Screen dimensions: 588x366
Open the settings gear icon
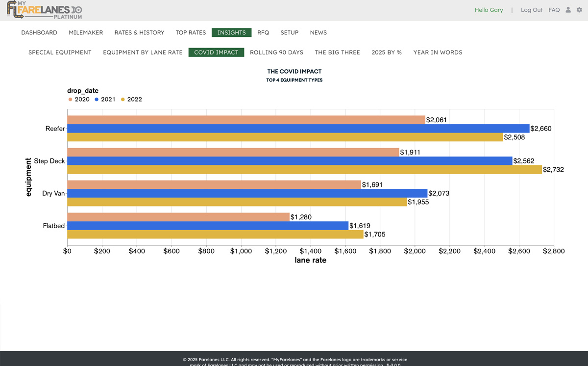(579, 10)
